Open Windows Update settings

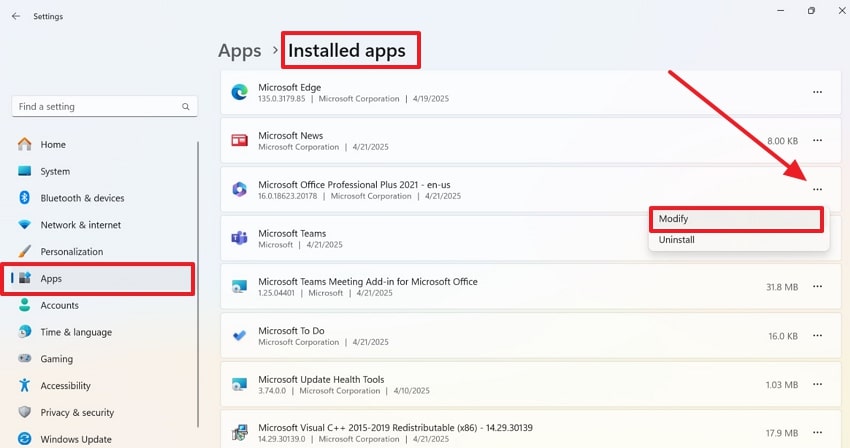point(103,439)
